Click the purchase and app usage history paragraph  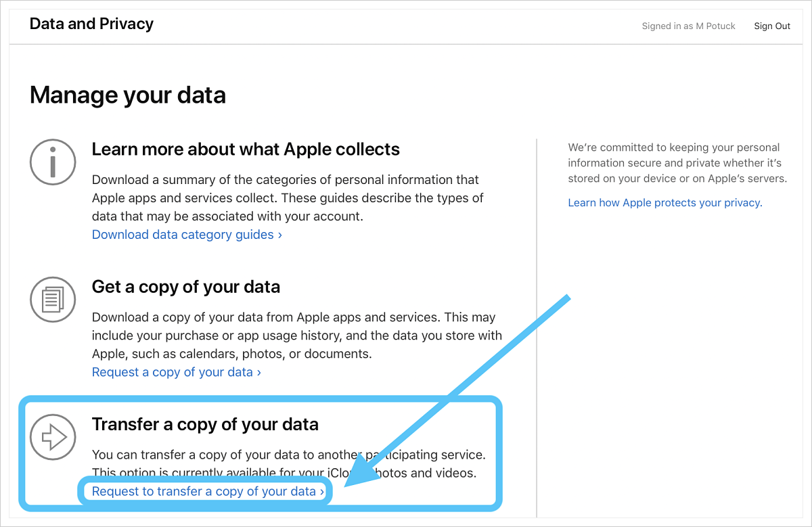(x=296, y=336)
